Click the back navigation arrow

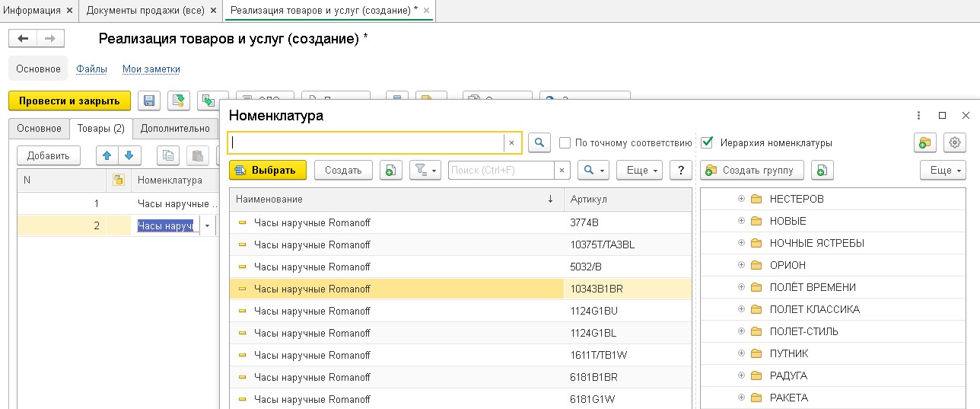coord(24,39)
